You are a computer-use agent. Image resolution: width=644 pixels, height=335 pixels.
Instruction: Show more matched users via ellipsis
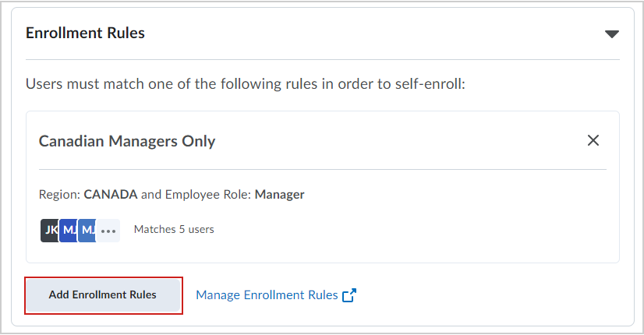[108, 231]
